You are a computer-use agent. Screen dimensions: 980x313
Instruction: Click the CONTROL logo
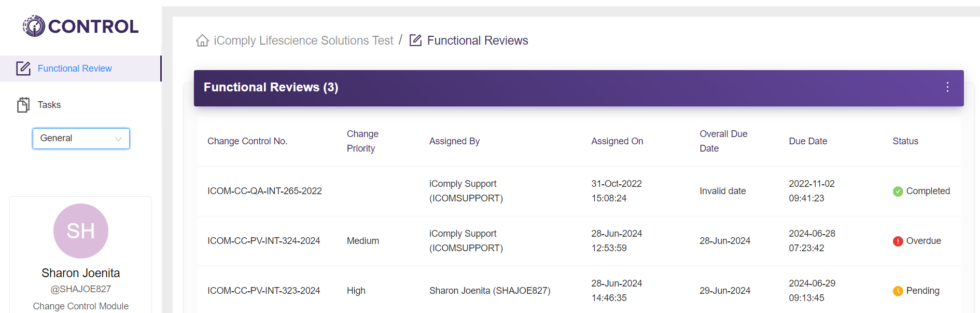81,26
